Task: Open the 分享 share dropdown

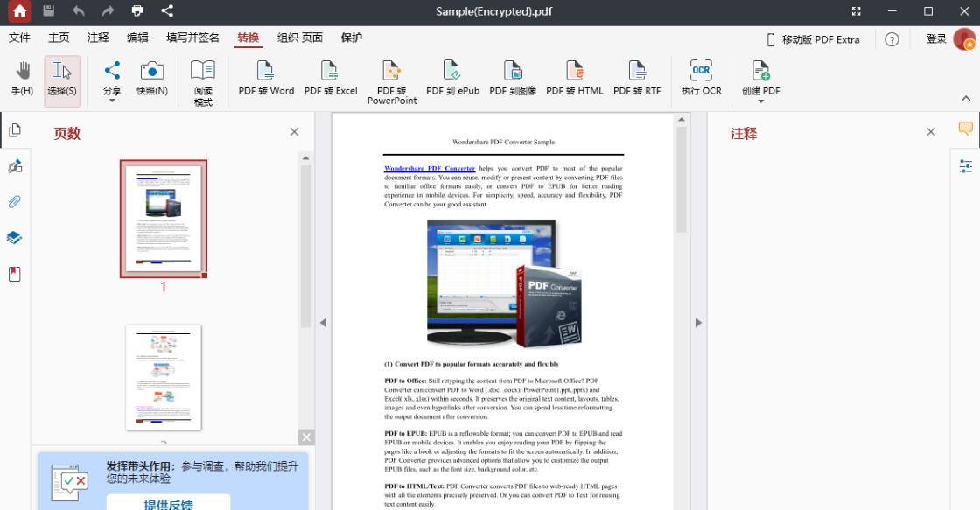Action: [x=112, y=81]
